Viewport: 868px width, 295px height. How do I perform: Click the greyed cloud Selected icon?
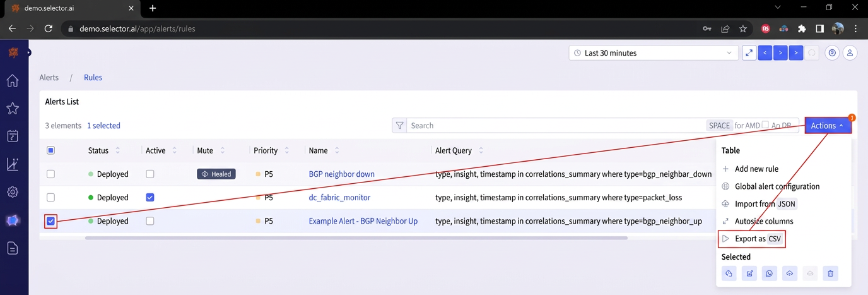[x=810, y=274]
